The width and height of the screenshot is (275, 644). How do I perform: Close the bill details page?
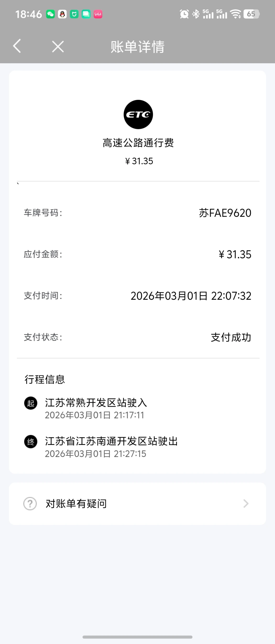58,47
